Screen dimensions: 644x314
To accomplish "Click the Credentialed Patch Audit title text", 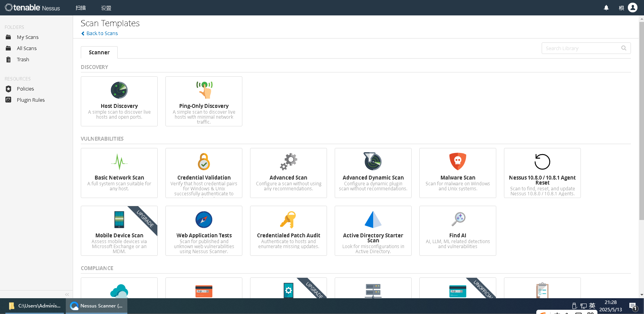I will click(289, 235).
